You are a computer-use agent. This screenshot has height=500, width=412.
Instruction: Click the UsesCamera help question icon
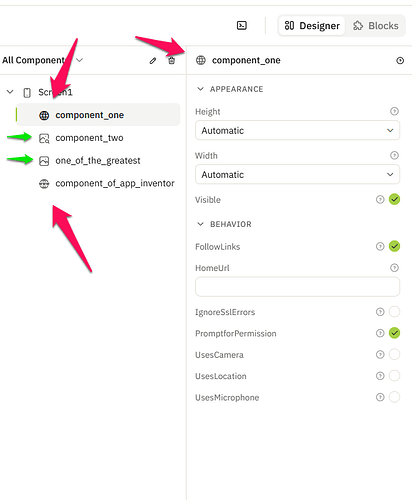pyautogui.click(x=380, y=354)
